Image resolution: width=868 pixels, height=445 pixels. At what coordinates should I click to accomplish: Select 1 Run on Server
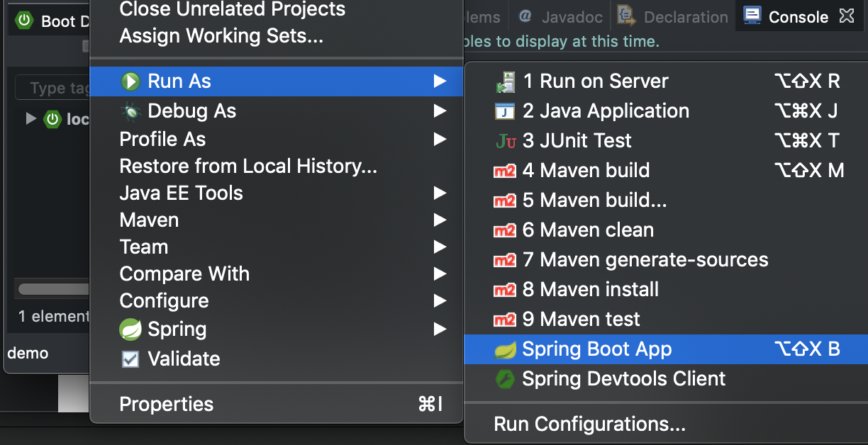pos(666,81)
